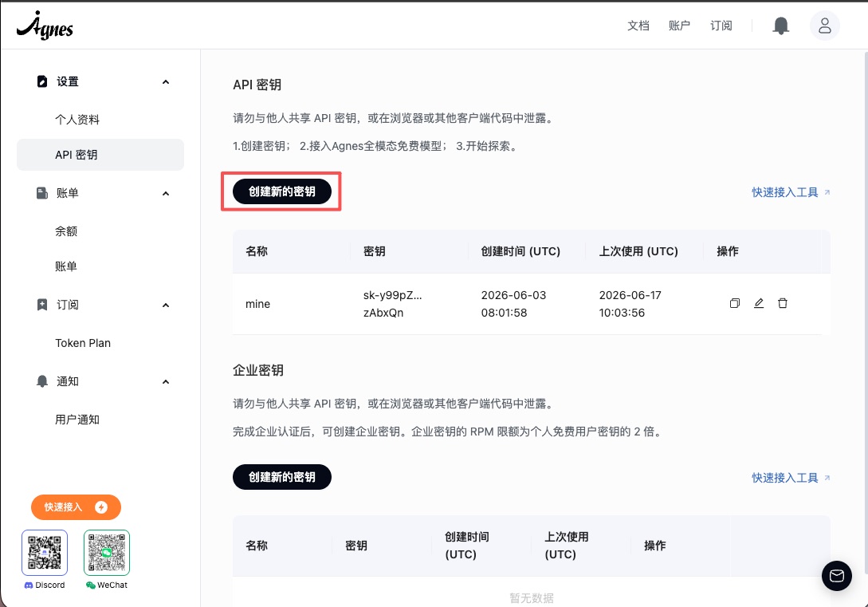This screenshot has height=607, width=868.
Task: Open the first 快速接入工具 link
Action: click(x=791, y=192)
